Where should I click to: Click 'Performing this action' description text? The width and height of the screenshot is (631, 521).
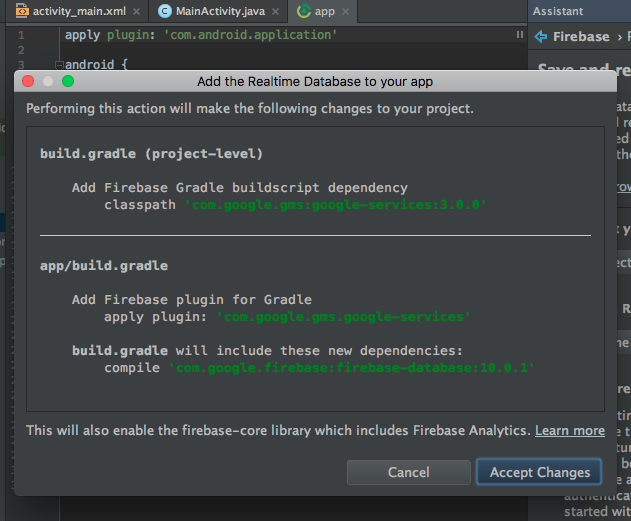click(x=250, y=109)
